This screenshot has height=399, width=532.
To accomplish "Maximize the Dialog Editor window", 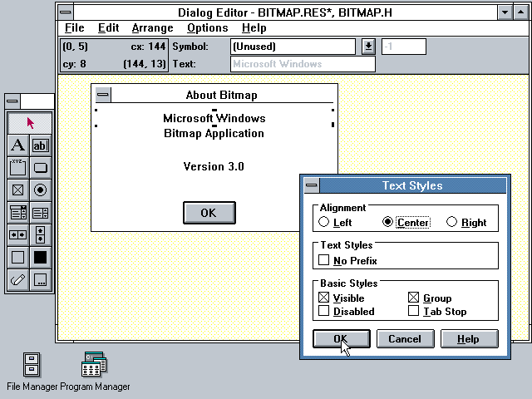I will (x=521, y=12).
